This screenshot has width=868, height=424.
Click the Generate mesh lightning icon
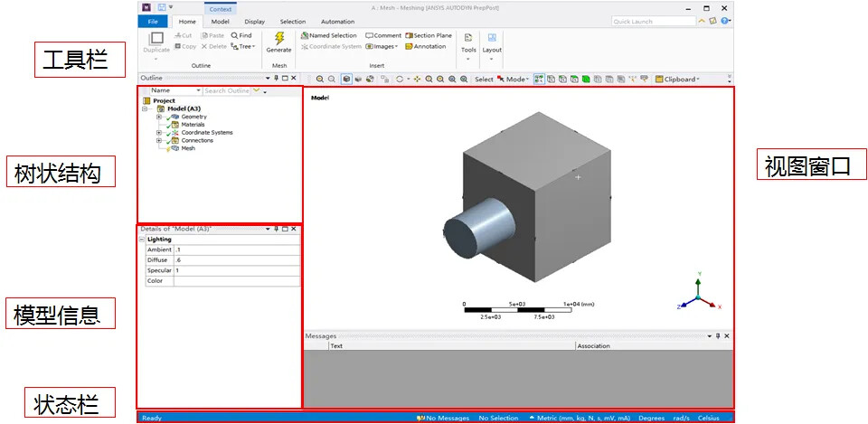click(x=278, y=38)
